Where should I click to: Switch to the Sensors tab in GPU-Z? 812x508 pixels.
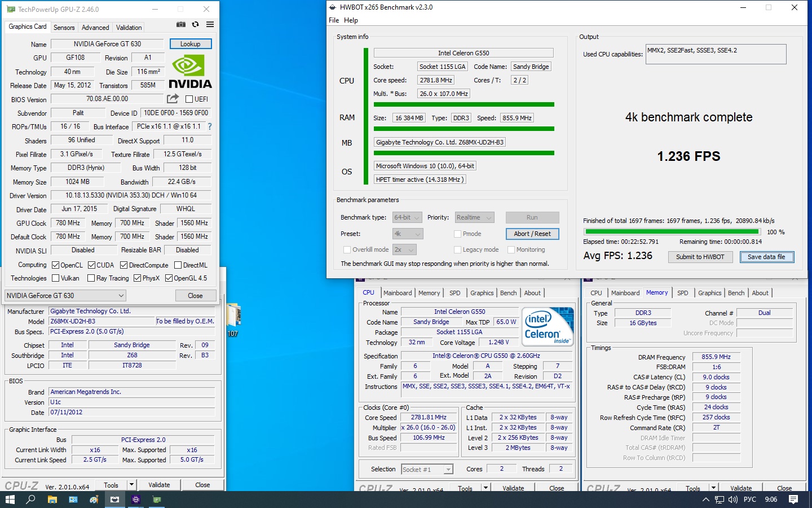pos(64,27)
